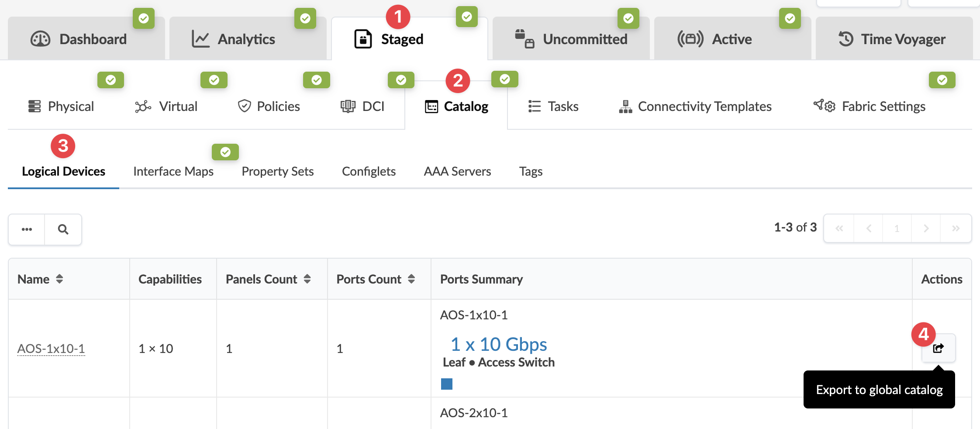Click the Fabric Settings gear icon

[825, 106]
